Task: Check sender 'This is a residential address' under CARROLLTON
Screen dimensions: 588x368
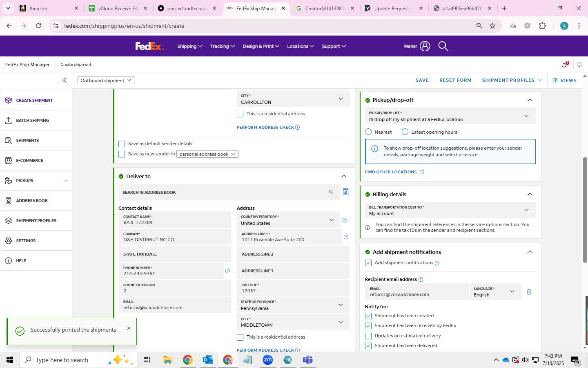Action: click(x=240, y=114)
